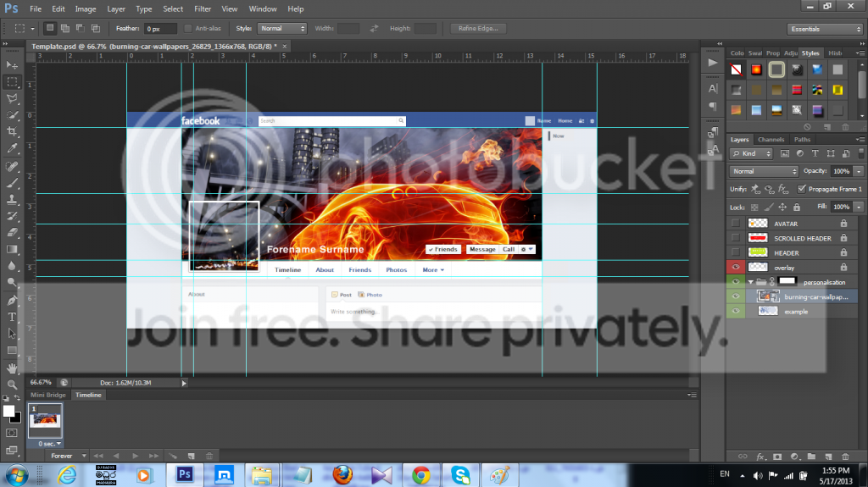Select frame 1 thumbnail in Timeline
Screen dimensions: 868x487
(x=45, y=421)
